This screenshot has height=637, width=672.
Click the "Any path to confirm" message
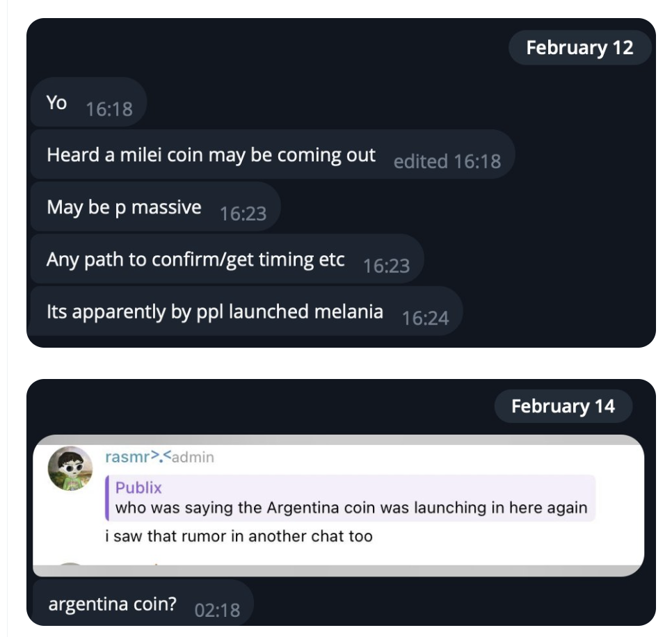point(195,259)
